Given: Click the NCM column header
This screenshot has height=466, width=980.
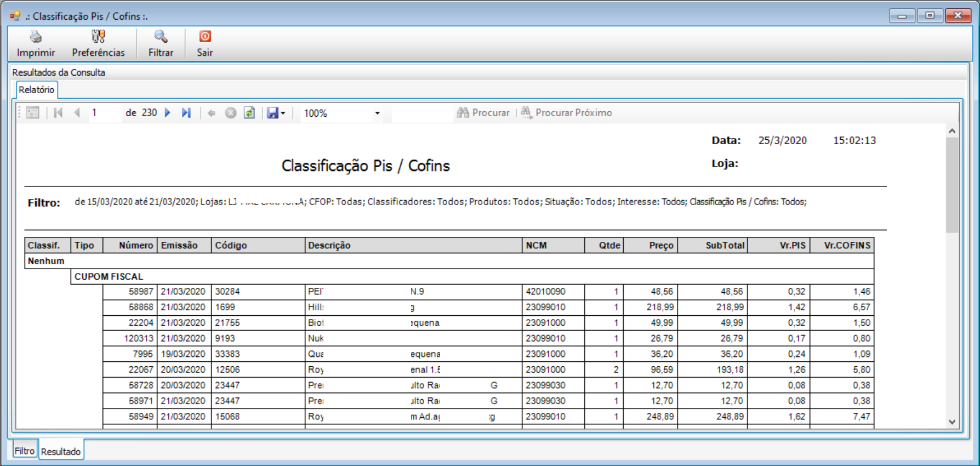Looking at the screenshot, I should coord(554,245).
